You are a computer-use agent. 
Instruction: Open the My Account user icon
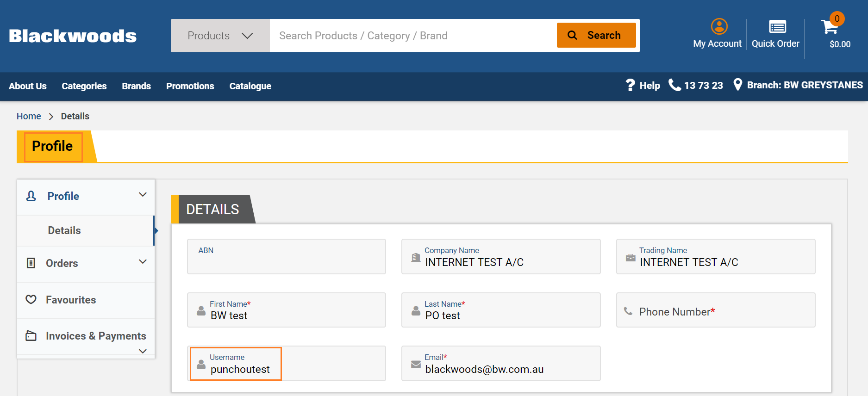[719, 27]
